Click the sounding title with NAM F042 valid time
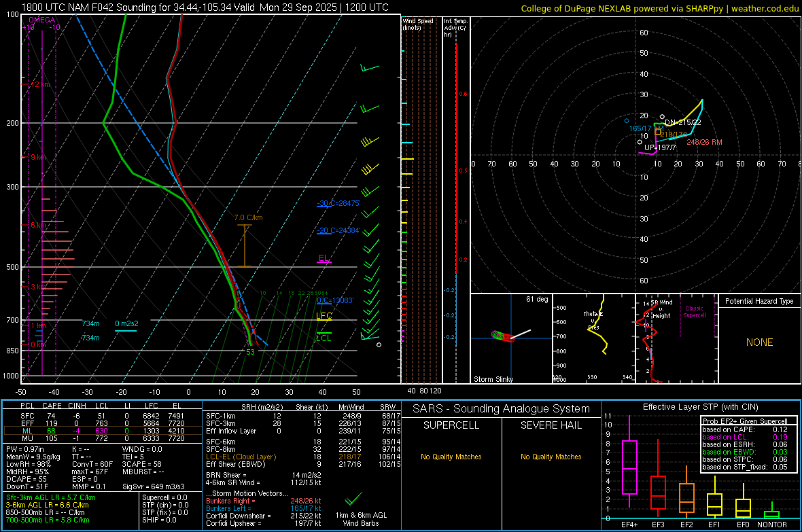 pos(205,7)
